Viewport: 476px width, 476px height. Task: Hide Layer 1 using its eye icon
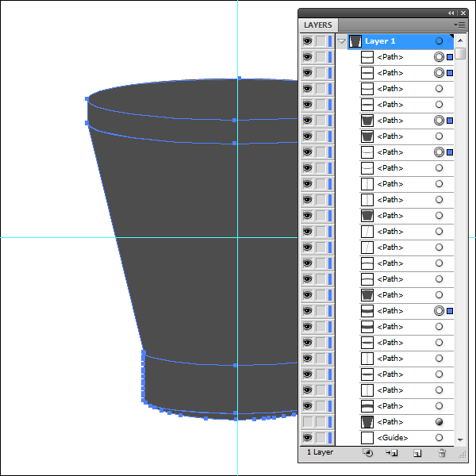point(308,41)
